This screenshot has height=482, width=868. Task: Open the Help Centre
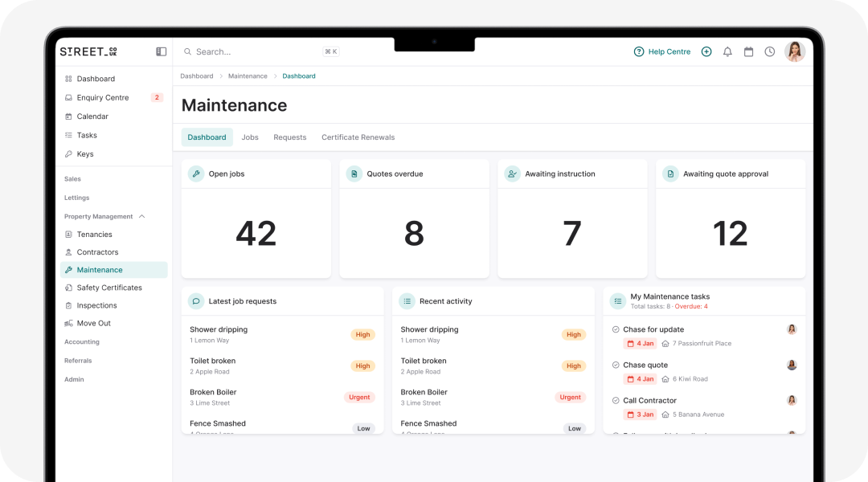(x=662, y=51)
